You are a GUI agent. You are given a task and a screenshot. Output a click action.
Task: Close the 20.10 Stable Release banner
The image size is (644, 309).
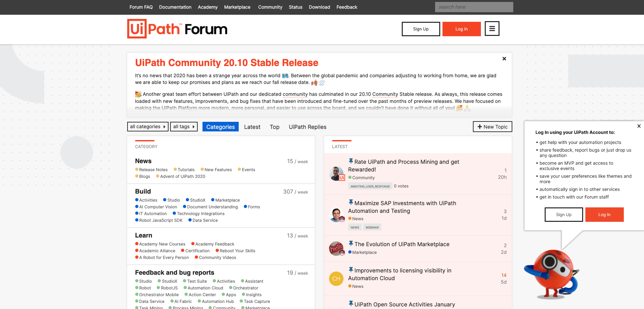pos(504,59)
